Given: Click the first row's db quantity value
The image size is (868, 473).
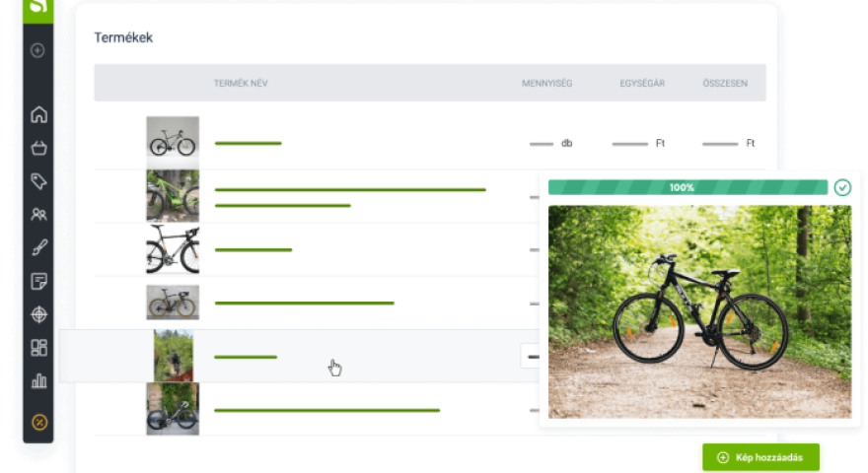Looking at the screenshot, I should tap(550, 143).
